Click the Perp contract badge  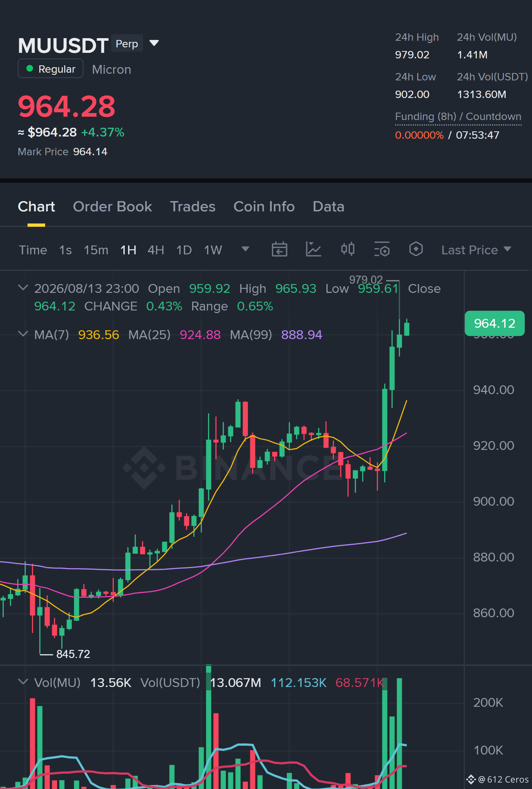[x=127, y=43]
